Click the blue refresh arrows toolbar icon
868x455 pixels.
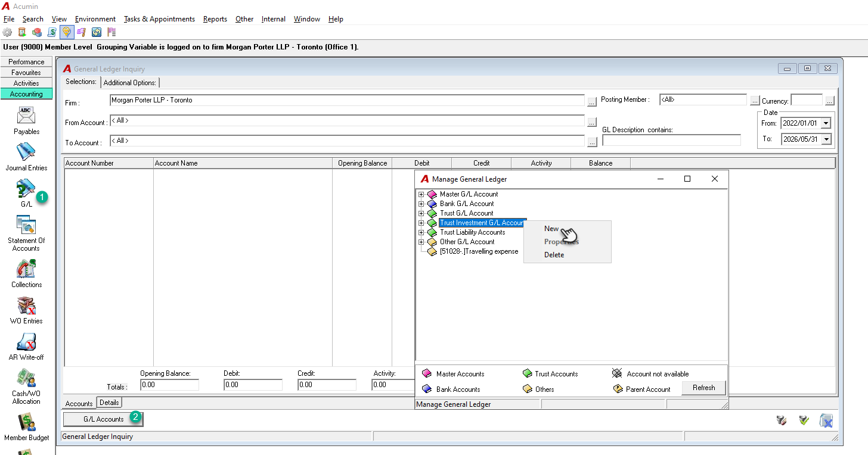click(x=97, y=32)
